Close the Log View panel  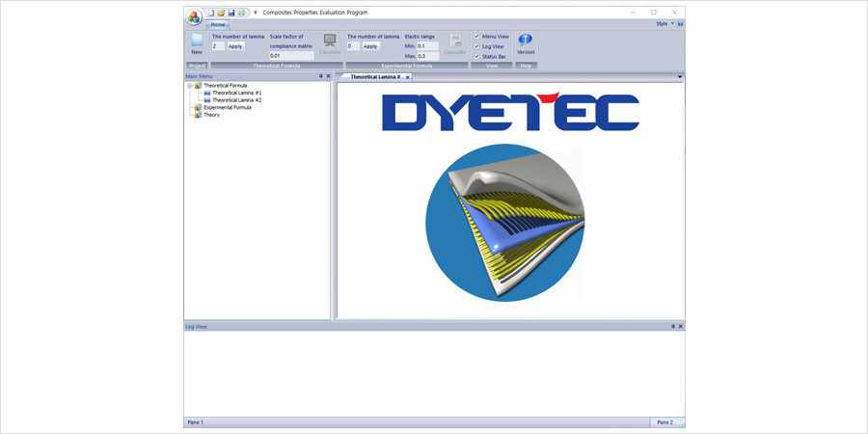[x=680, y=327]
